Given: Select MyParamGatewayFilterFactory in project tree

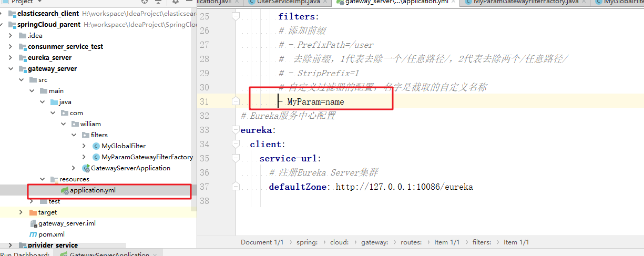Looking at the screenshot, I should (147, 157).
